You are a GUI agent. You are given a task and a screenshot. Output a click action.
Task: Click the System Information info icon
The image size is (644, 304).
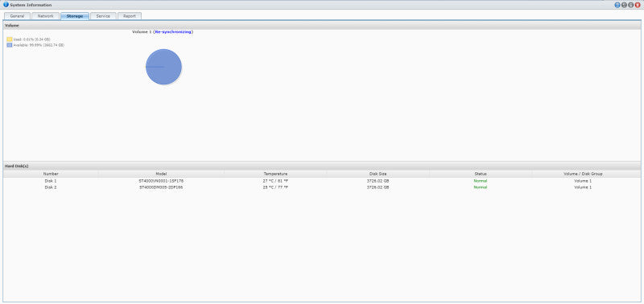6,5
